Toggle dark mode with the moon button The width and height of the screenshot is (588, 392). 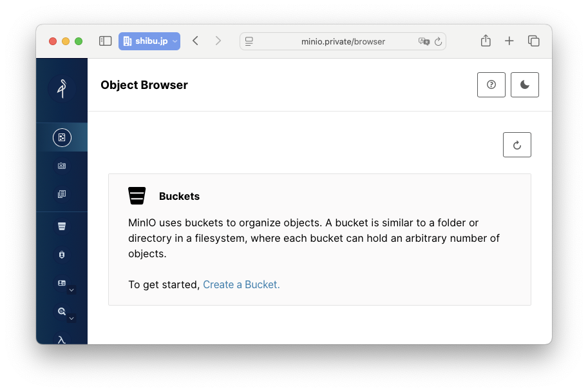[x=525, y=85]
